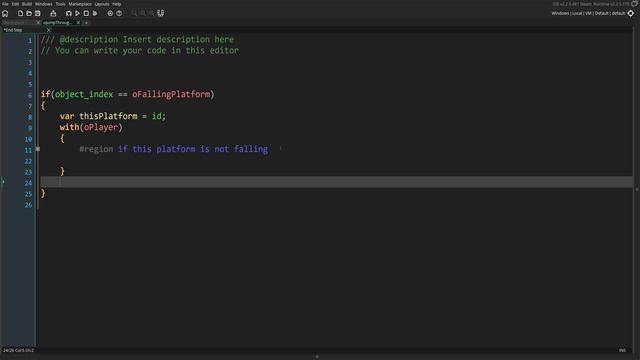Zoom in the workspace via the magnifier icon
The height and width of the screenshot is (360, 640).
click(151, 13)
